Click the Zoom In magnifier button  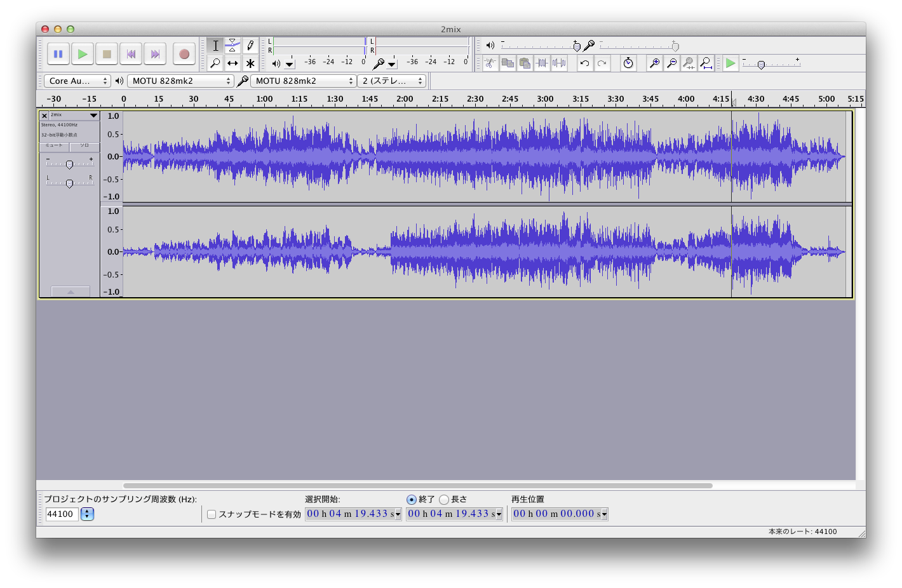(654, 63)
